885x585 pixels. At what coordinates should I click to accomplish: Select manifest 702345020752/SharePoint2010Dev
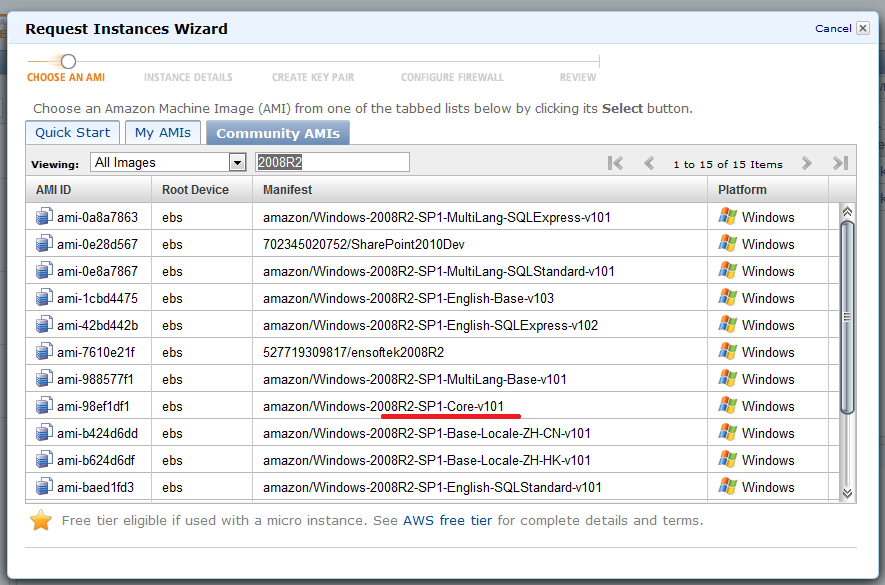point(363,245)
